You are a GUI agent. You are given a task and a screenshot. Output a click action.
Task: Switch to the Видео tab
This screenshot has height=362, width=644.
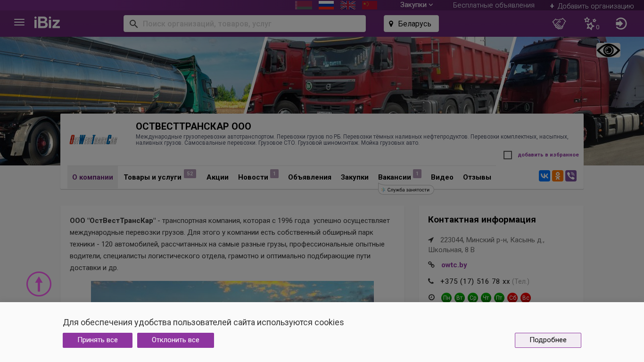tap(442, 177)
